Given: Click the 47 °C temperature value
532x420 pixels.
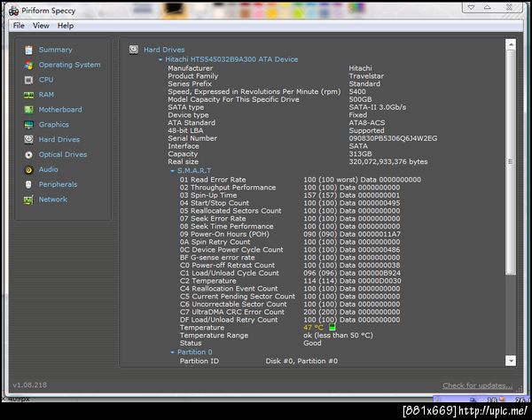Looking at the screenshot, I should point(313,328).
